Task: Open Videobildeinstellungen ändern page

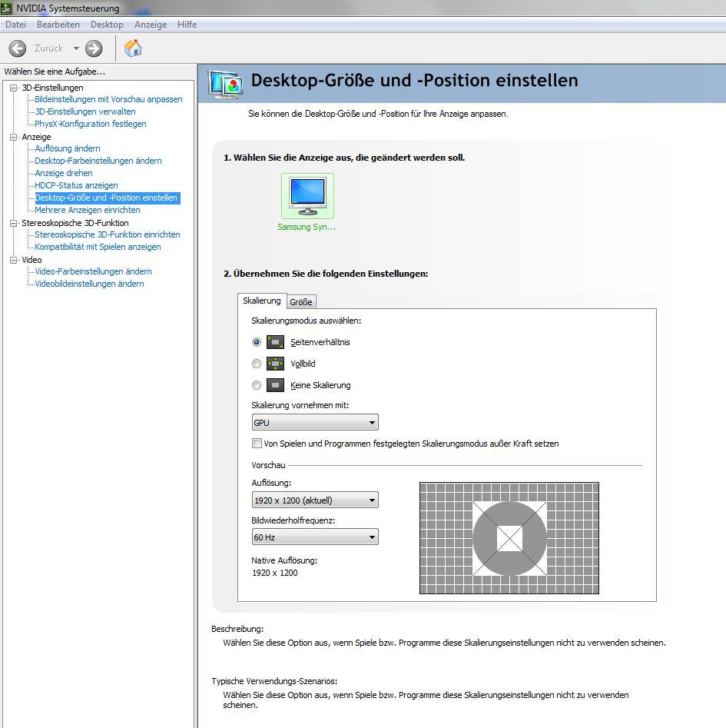Action: (90, 284)
